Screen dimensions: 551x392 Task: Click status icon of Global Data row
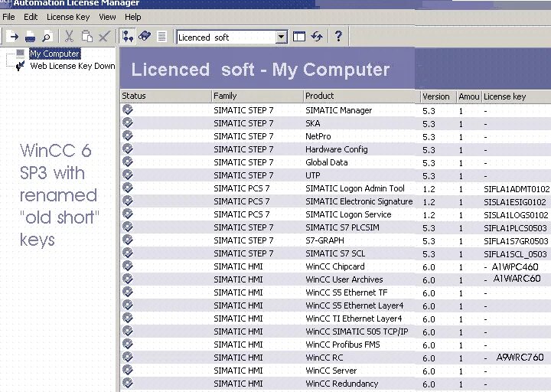(128, 162)
